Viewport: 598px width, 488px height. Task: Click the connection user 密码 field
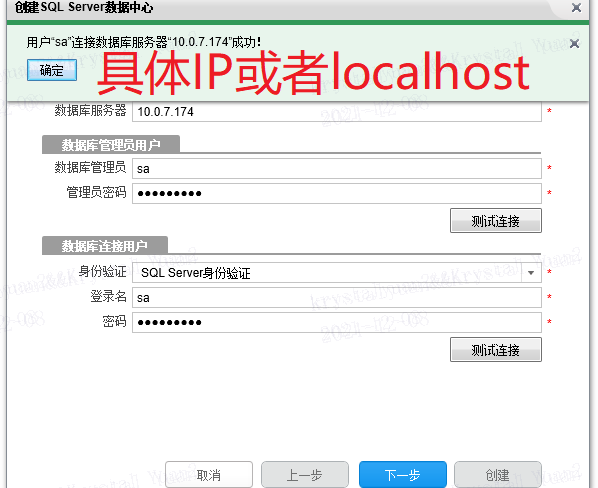pyautogui.click(x=337, y=322)
